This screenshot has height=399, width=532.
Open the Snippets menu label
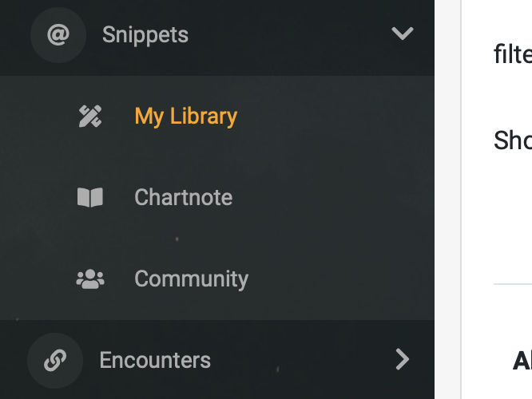click(145, 35)
